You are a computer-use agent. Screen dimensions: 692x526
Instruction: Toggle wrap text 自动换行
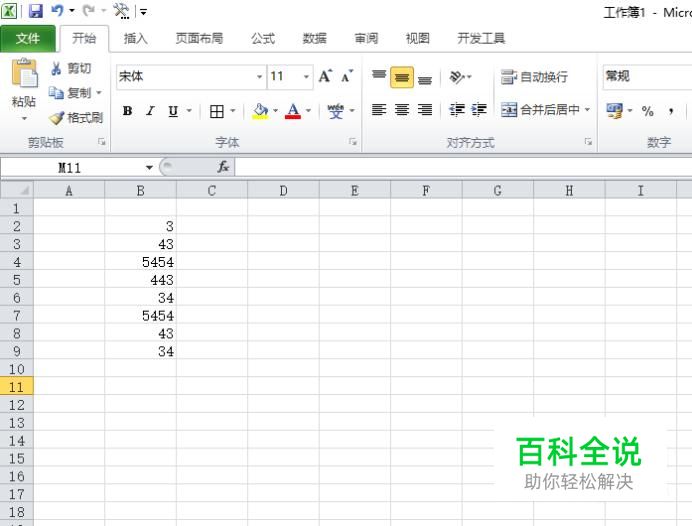[534, 77]
